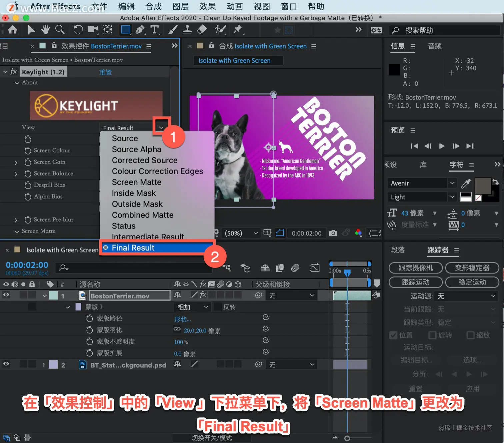This screenshot has width=504, height=443.
Task: Click the snapshot camera icon in viewer
Action: pos(333,233)
